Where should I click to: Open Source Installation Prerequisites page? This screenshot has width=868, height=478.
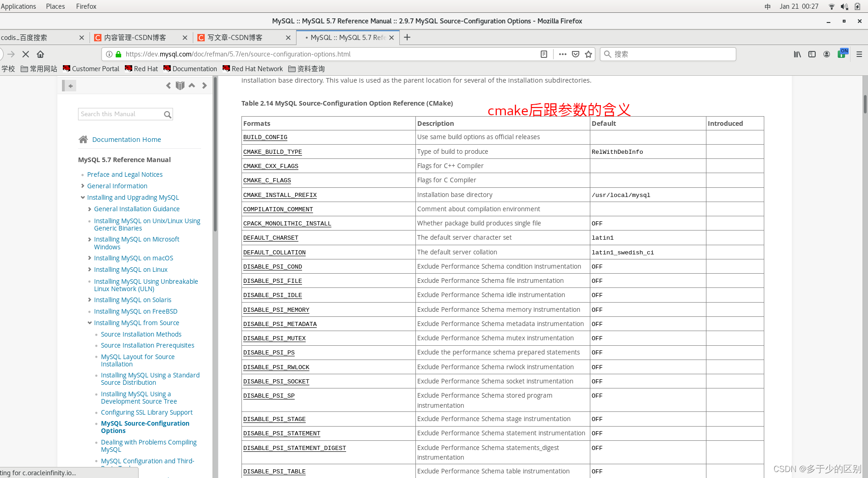click(x=147, y=345)
